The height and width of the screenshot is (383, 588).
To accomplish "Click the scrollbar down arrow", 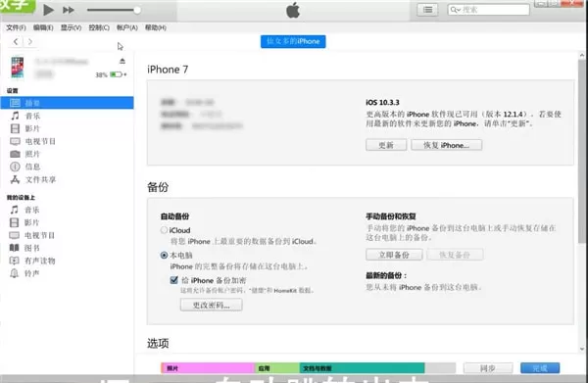I will coord(581,349).
